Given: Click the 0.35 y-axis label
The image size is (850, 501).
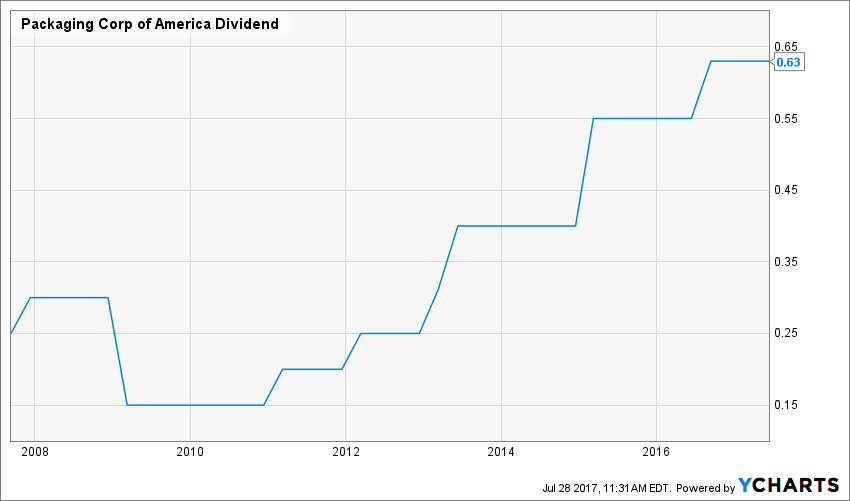Looking at the screenshot, I should point(787,262).
